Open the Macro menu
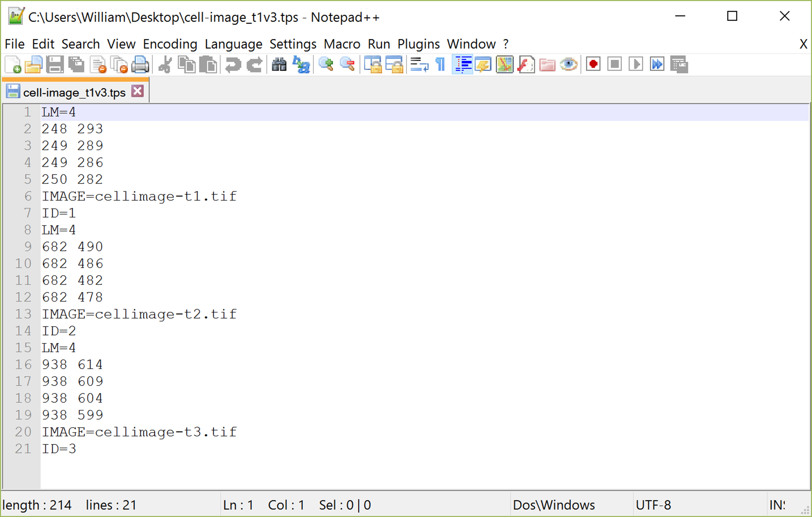Screen dimensions: 812x517 tap(342, 44)
